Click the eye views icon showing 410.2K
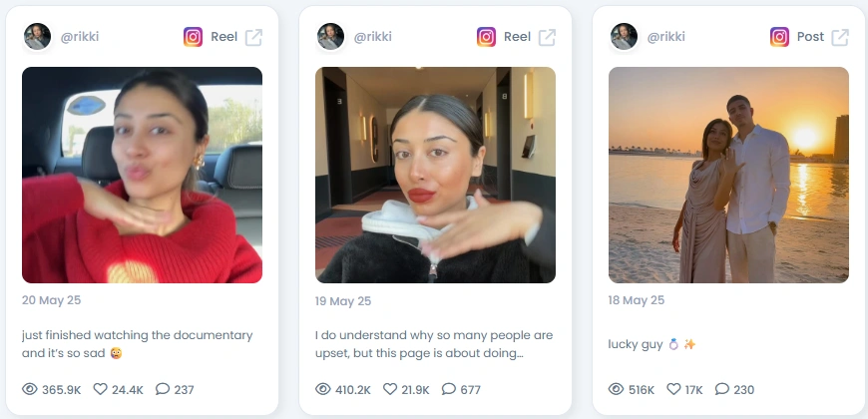The height and width of the screenshot is (419, 868). (322, 389)
